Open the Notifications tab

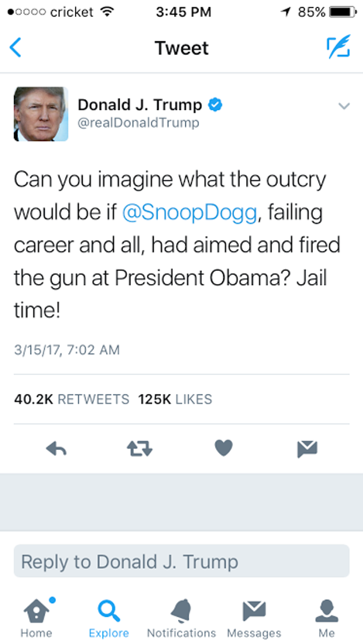(181, 617)
